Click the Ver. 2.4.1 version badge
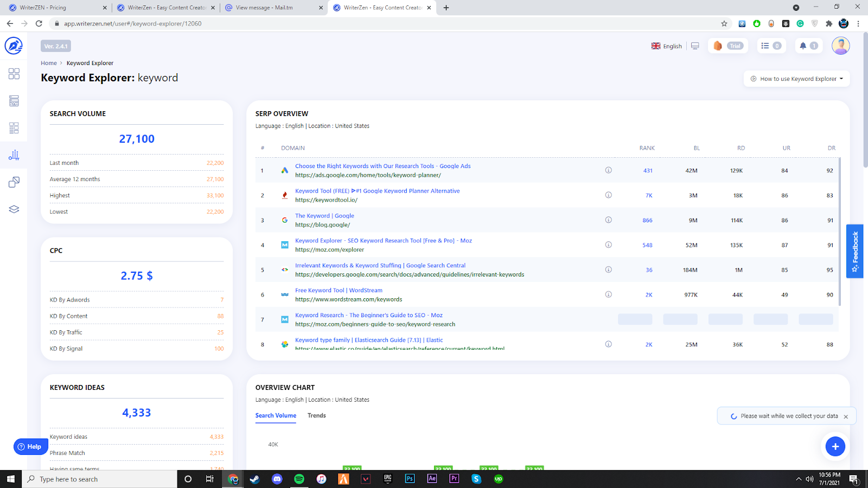 56,46
